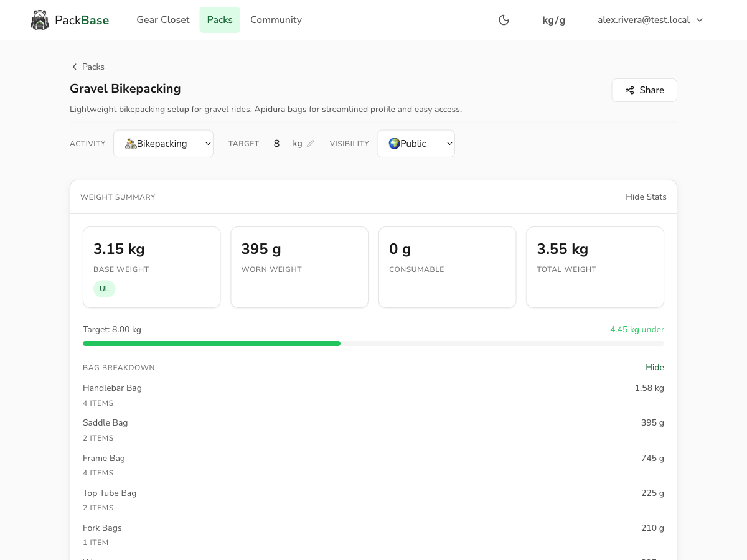Click the PackBase backpack logo icon
The image size is (747, 560).
[x=40, y=20]
